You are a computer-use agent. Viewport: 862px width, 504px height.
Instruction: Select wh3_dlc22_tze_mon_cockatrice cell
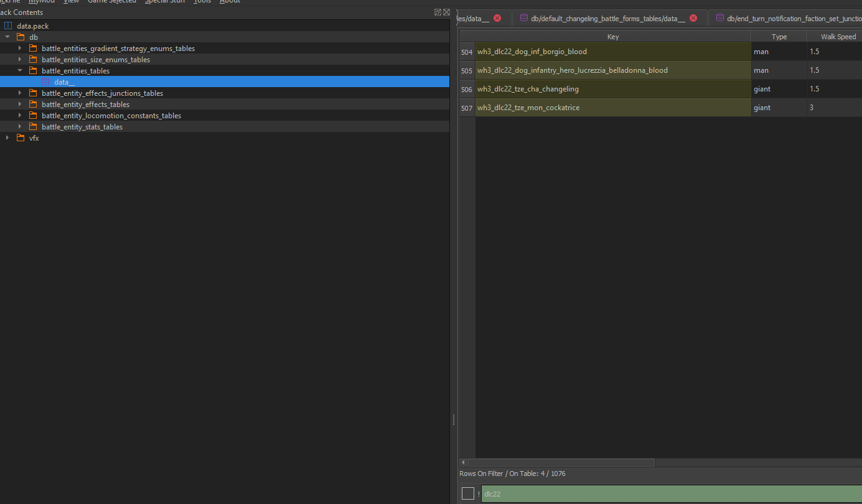point(613,108)
